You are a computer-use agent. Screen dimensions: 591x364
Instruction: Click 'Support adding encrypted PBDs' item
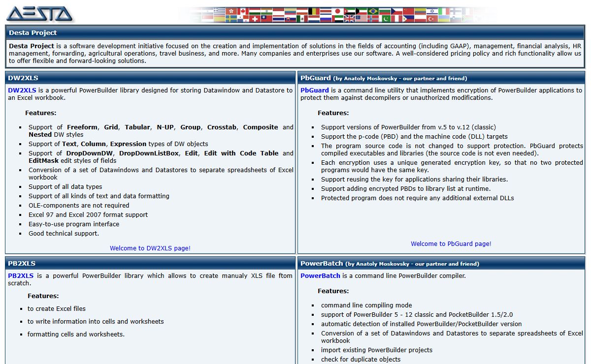406,188
